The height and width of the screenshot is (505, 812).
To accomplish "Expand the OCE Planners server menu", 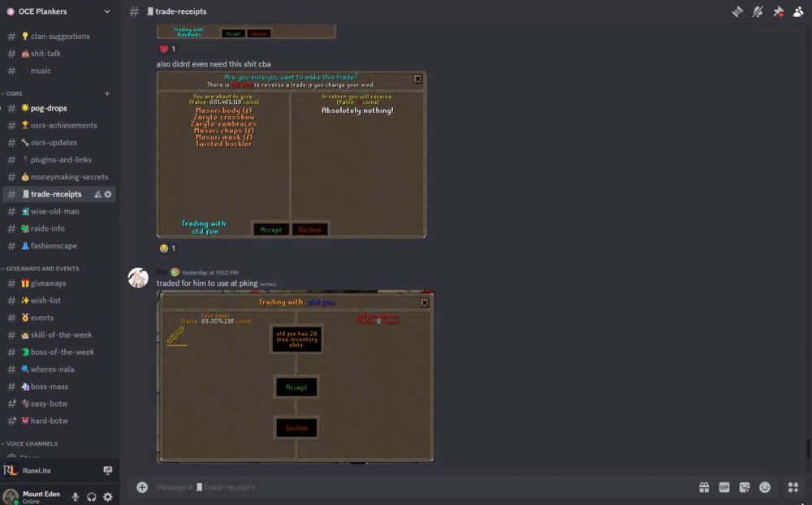I will (x=107, y=11).
